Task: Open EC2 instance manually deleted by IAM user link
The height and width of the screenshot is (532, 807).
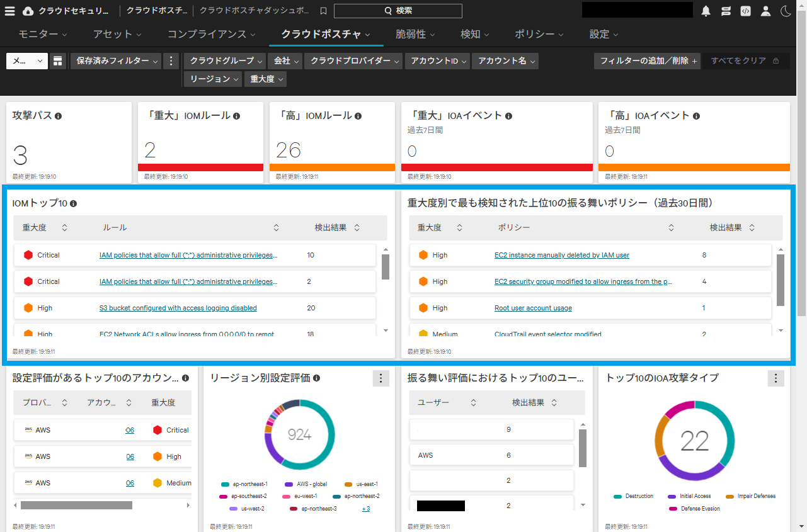Action: [x=562, y=255]
